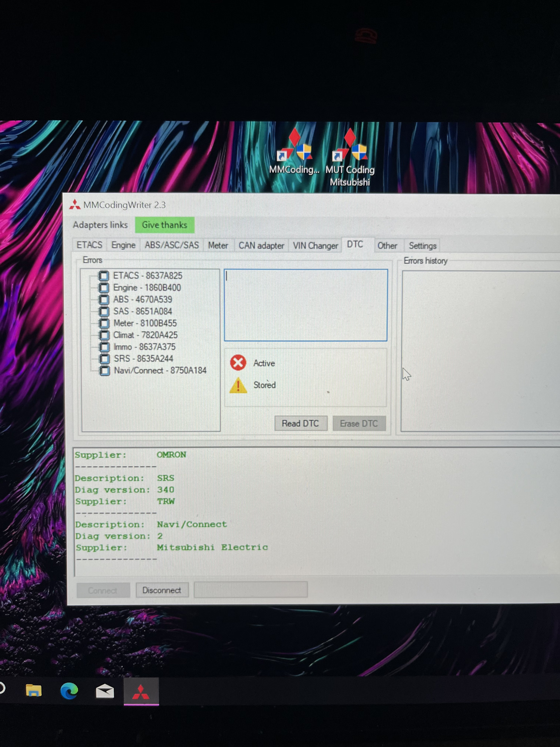Open the VIN Changer tab

click(315, 246)
